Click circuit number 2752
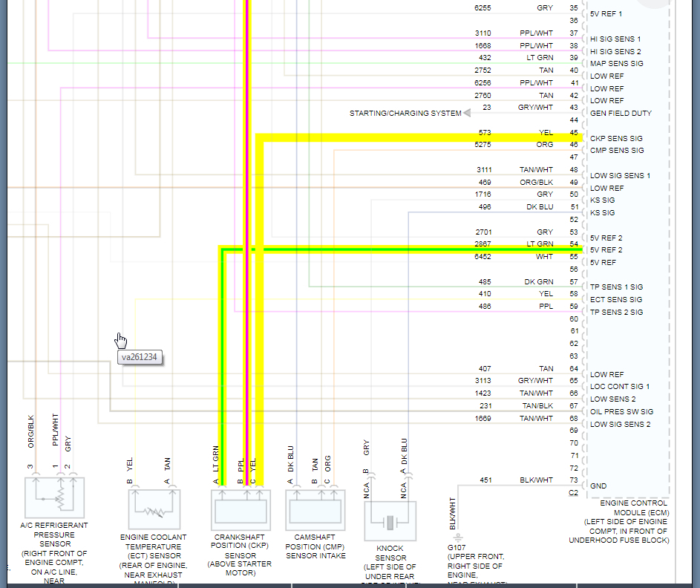 point(483,71)
